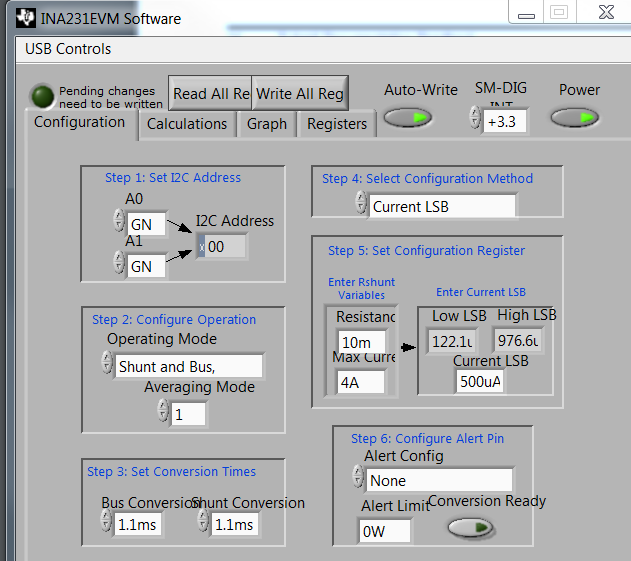The width and height of the screenshot is (631, 561).
Task: Click the Texas Instruments logo icon in title bar
Action: (x=26, y=18)
